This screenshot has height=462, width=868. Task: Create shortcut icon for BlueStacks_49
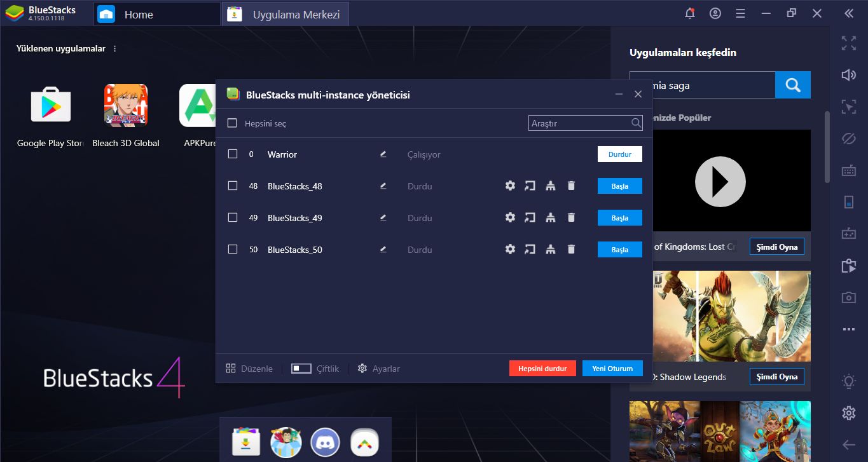530,217
